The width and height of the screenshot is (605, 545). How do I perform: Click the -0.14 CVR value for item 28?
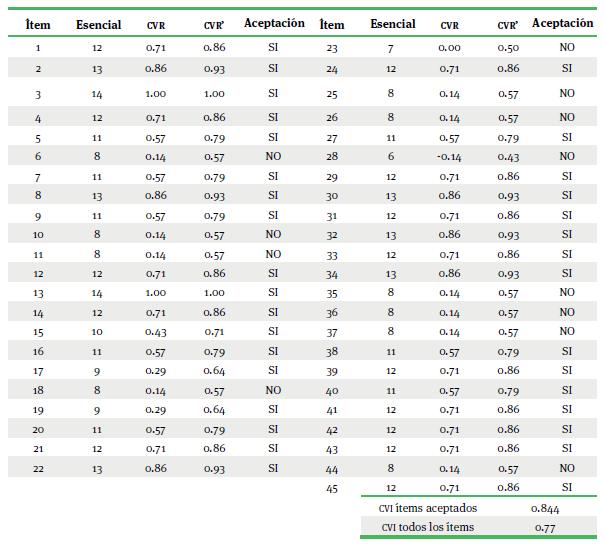(449, 157)
